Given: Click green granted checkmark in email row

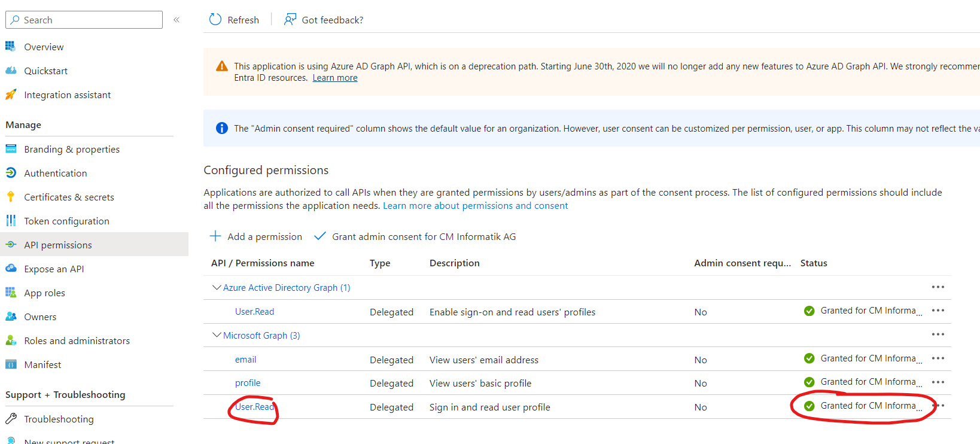Looking at the screenshot, I should click(809, 358).
